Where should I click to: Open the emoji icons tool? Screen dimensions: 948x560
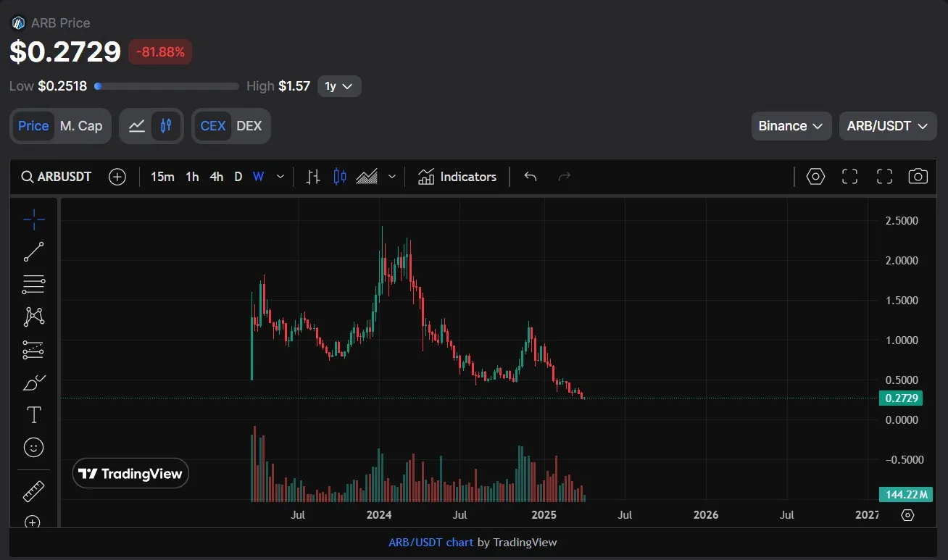(x=33, y=448)
